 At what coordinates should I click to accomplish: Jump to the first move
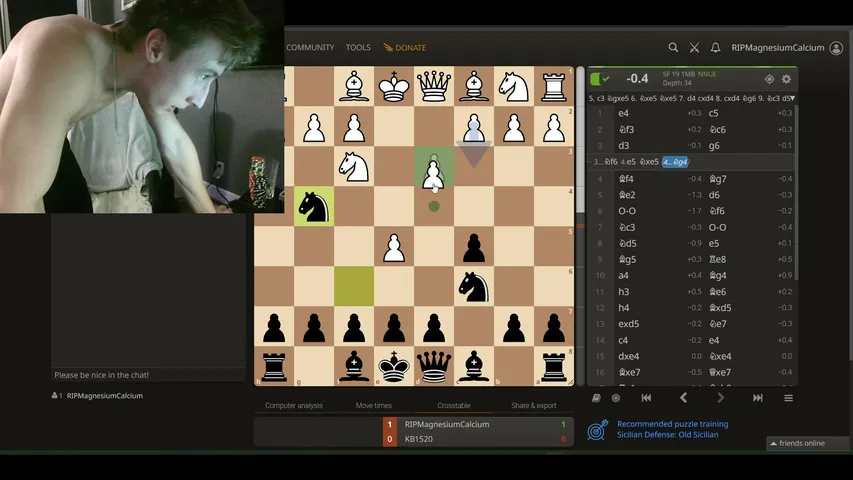click(646, 398)
